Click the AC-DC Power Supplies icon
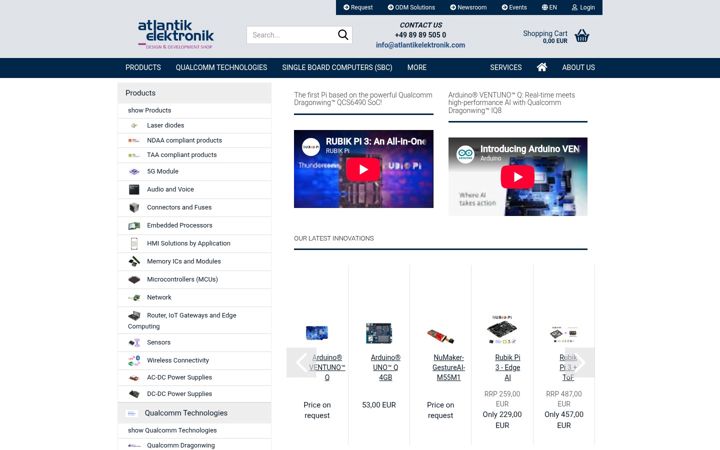Image resolution: width=720 pixels, height=450 pixels. coord(134,378)
